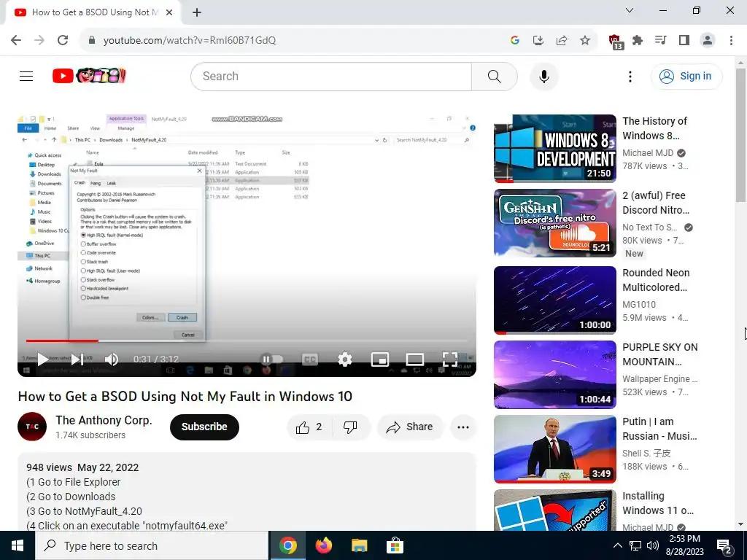Open notification center with 2 alerts
The width and height of the screenshot is (747, 560).
pyautogui.click(x=724, y=546)
